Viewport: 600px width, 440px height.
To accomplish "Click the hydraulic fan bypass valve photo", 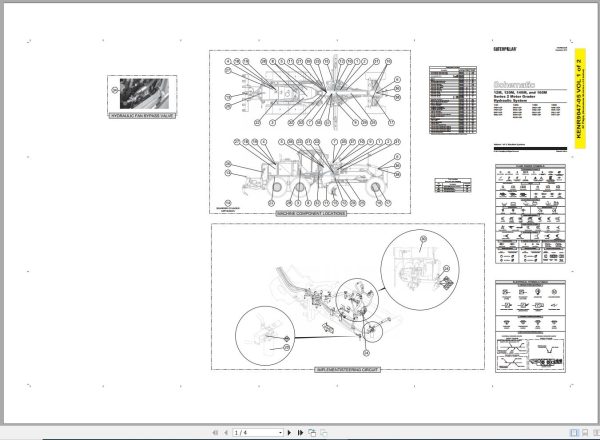I will (x=144, y=94).
